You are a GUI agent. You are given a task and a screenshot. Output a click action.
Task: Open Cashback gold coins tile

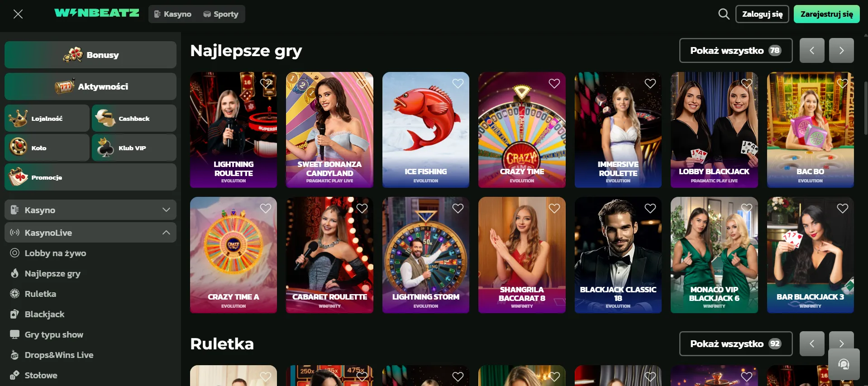134,118
